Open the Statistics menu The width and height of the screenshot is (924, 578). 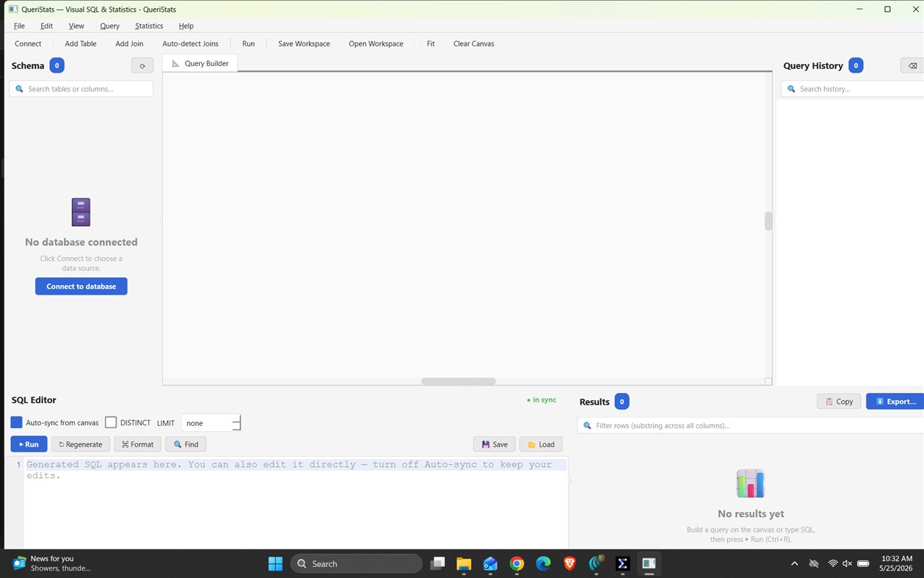coord(149,26)
